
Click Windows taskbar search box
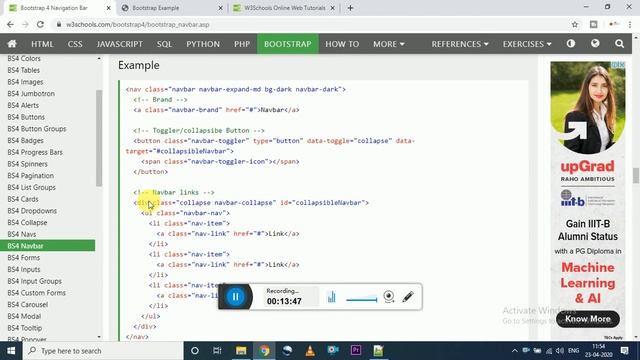click(x=102, y=351)
